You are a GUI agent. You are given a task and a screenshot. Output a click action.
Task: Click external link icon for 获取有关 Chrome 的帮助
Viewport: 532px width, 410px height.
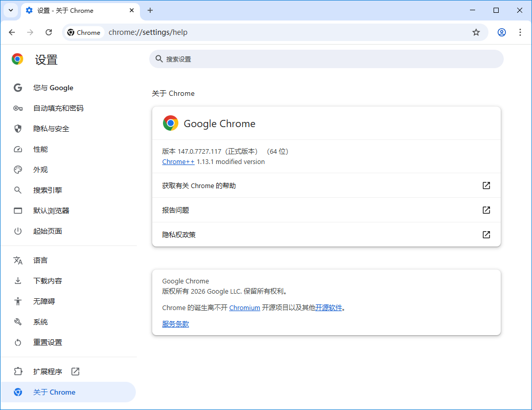pyautogui.click(x=486, y=186)
